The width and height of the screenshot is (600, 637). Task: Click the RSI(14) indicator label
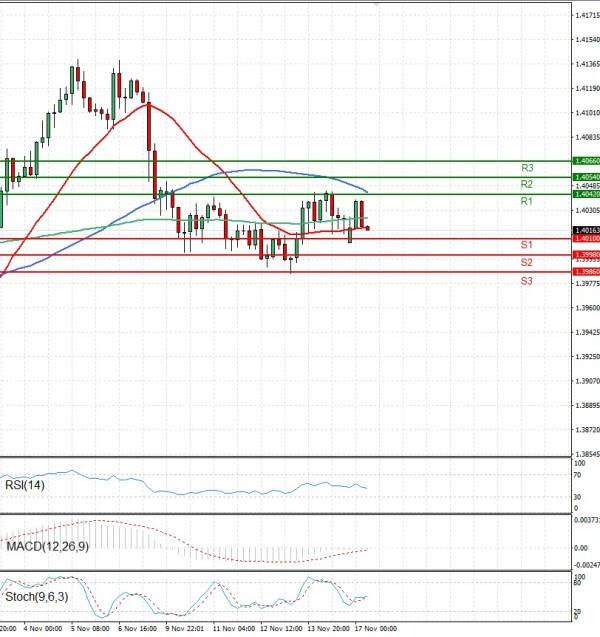pos(27,486)
